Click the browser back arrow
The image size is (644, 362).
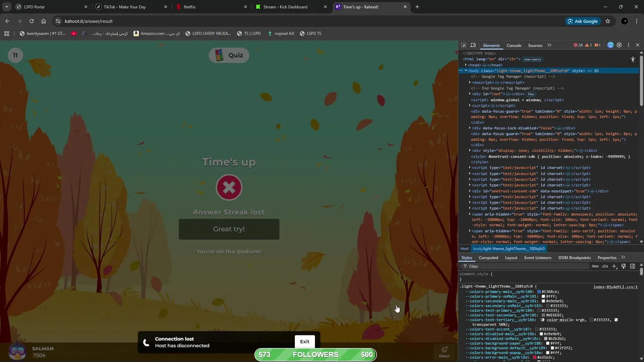click(7, 21)
